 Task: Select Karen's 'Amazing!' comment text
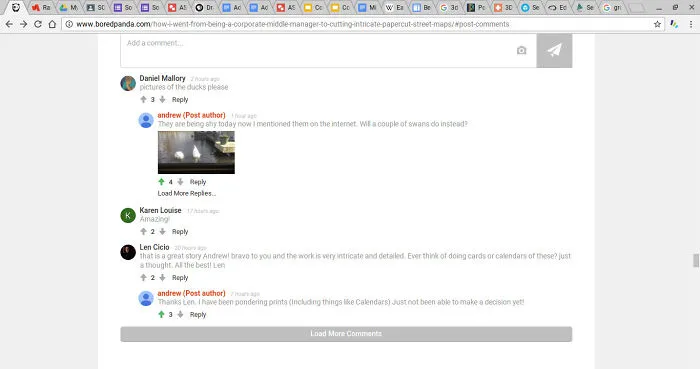click(154, 219)
